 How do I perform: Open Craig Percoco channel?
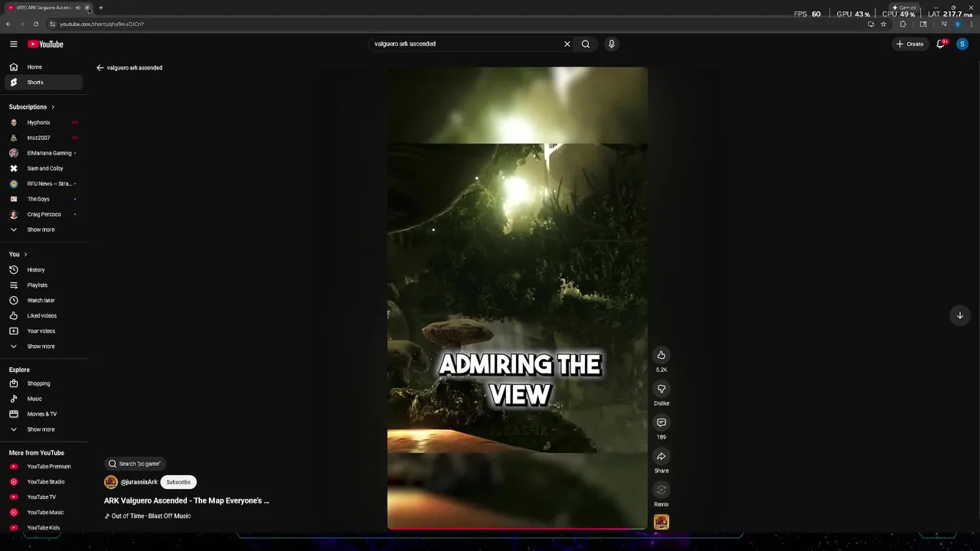pos(43,214)
